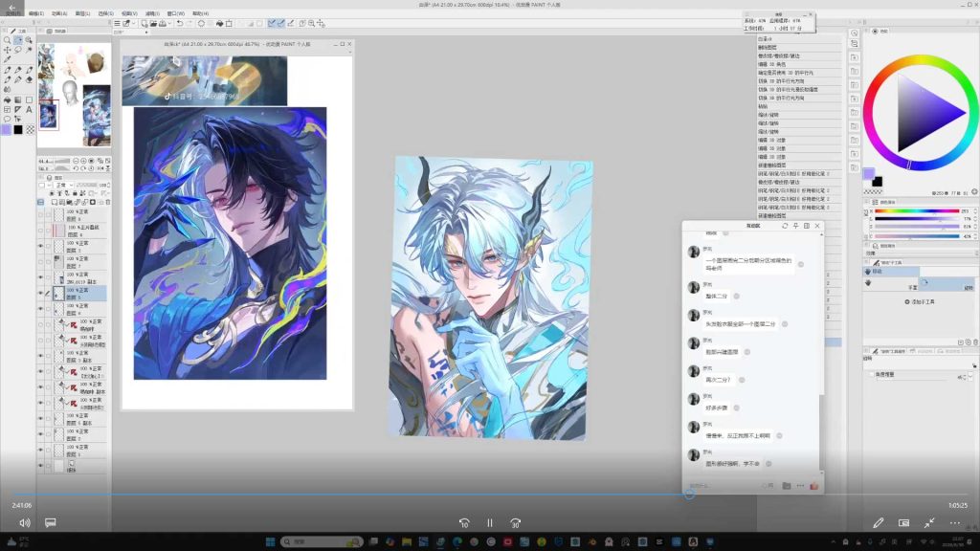Viewport: 980px width, 551px height.
Task: Toggle the angle snap checkbox in tool property
Action: pyautogui.click(x=872, y=375)
